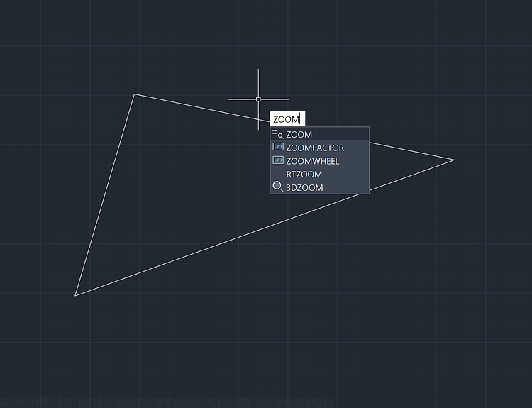Click the variable icon beside ZOOMWHEEL

coord(278,160)
